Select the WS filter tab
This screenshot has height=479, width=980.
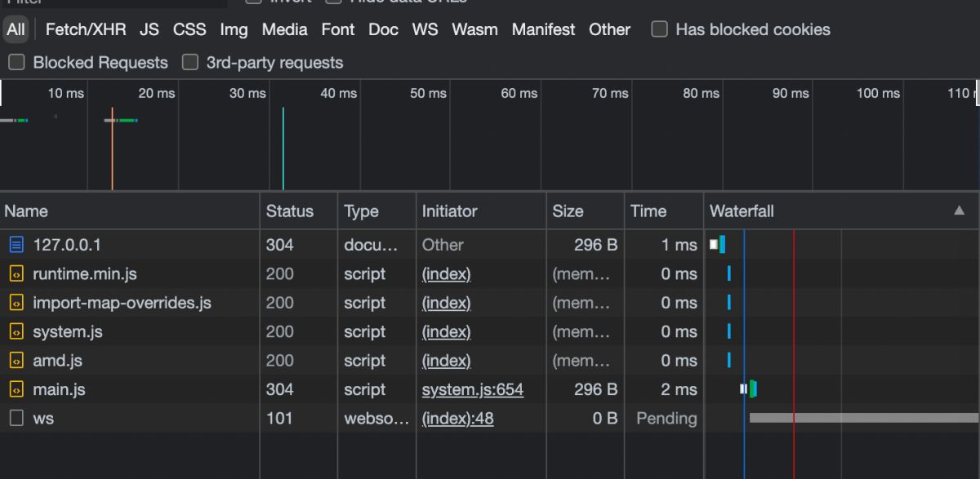point(425,29)
